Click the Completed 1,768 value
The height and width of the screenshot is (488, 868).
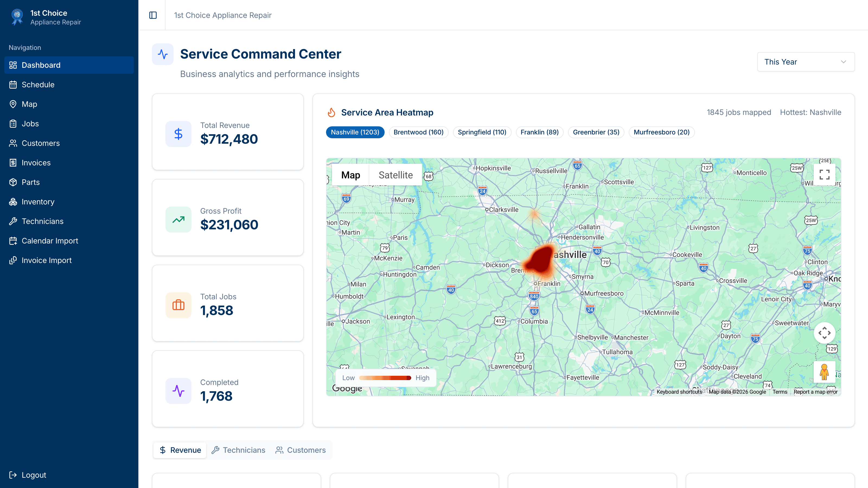[216, 396]
